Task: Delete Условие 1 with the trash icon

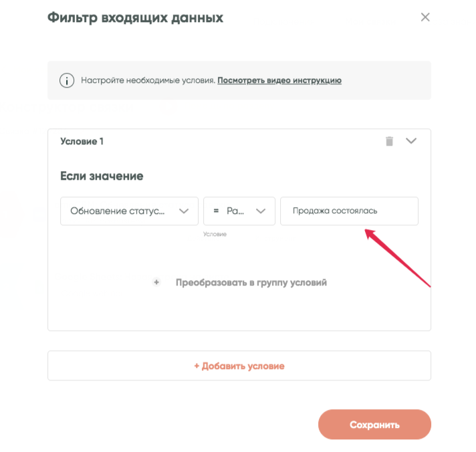Action: tap(389, 141)
